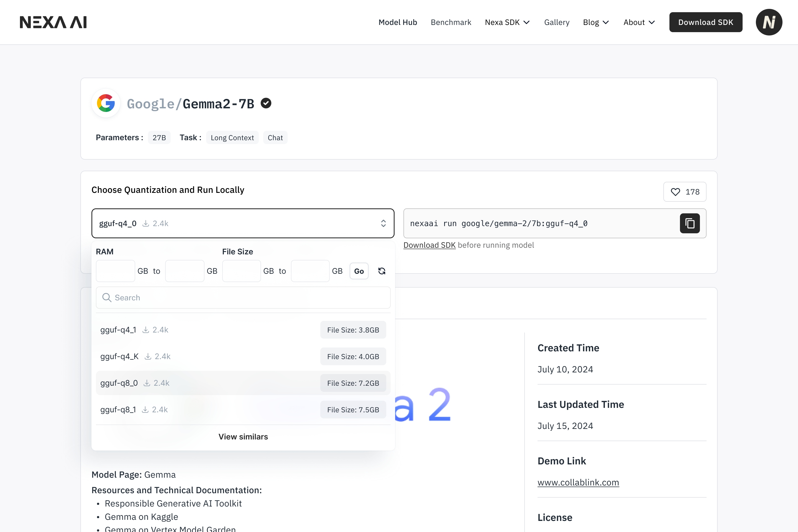Click the search magnifier icon
Screen dimensions: 798x532
pos(107,298)
